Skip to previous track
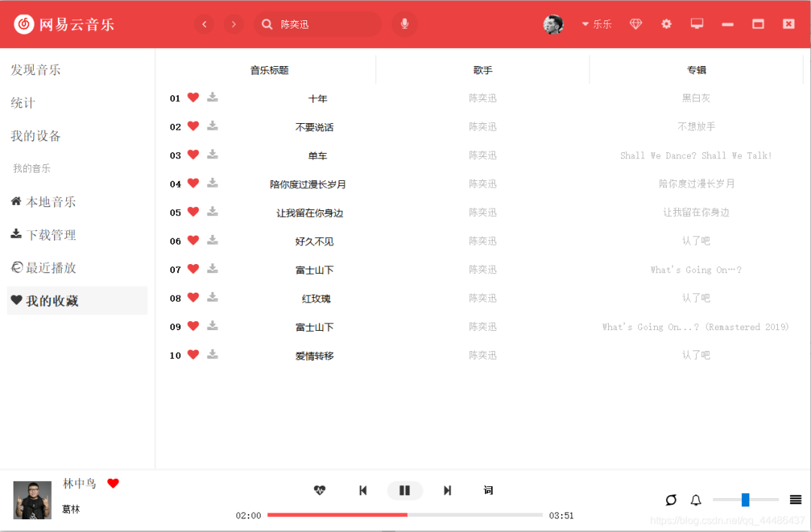This screenshot has height=532, width=811. 363,490
